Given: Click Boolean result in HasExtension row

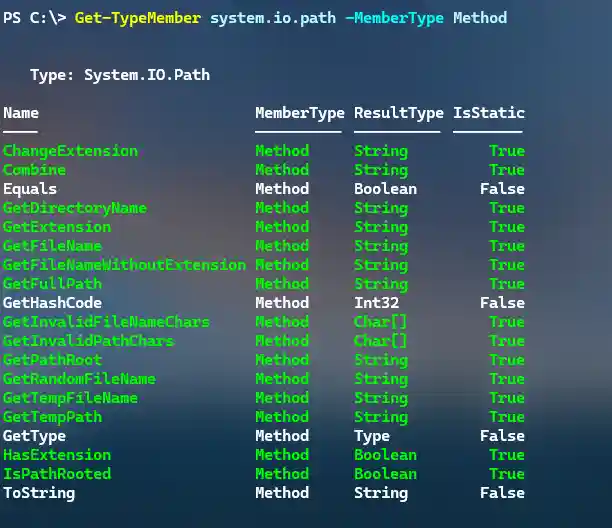Looking at the screenshot, I should (386, 455).
